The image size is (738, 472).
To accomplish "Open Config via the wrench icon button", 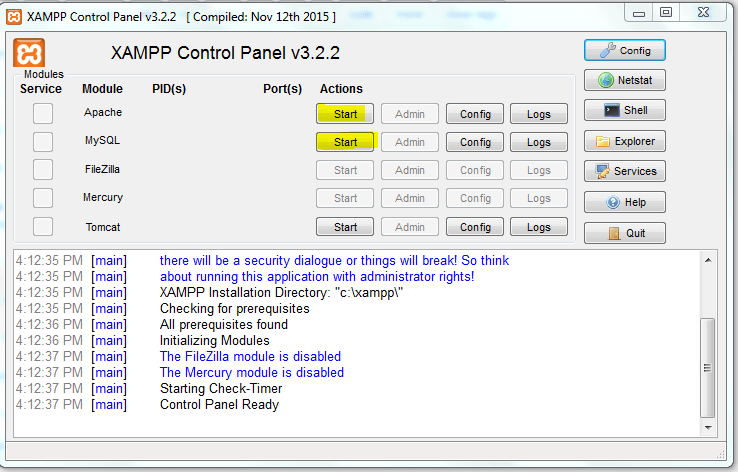I will point(624,50).
